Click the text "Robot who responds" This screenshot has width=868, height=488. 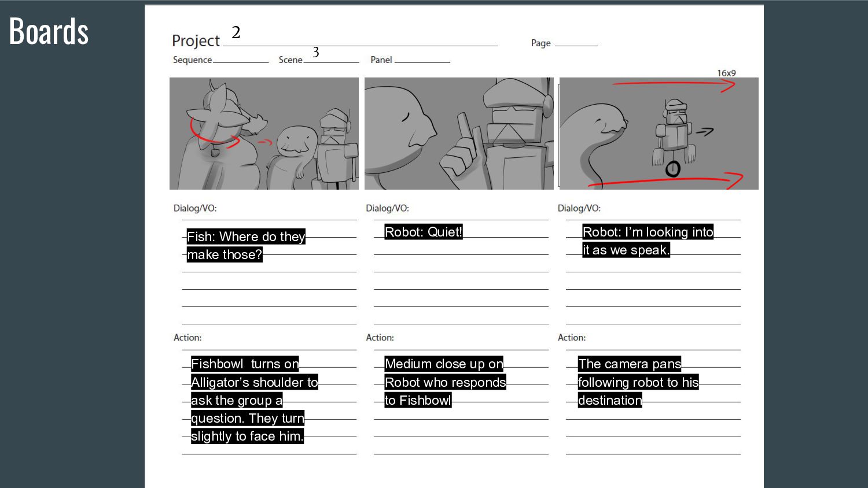tap(446, 382)
